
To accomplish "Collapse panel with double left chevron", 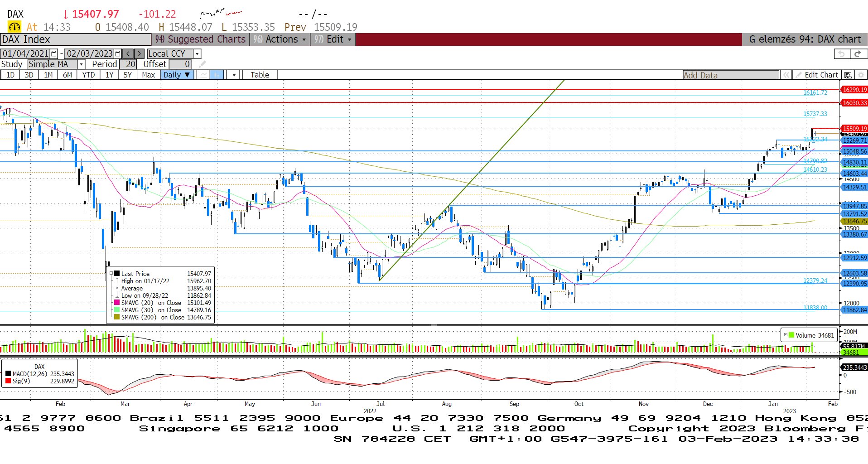I will 786,75.
